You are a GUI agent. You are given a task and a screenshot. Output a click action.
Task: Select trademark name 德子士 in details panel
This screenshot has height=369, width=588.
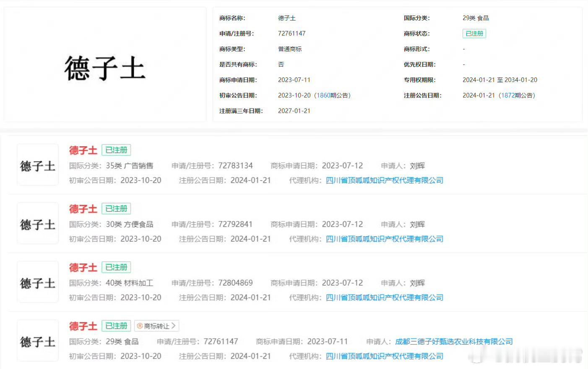[287, 18]
